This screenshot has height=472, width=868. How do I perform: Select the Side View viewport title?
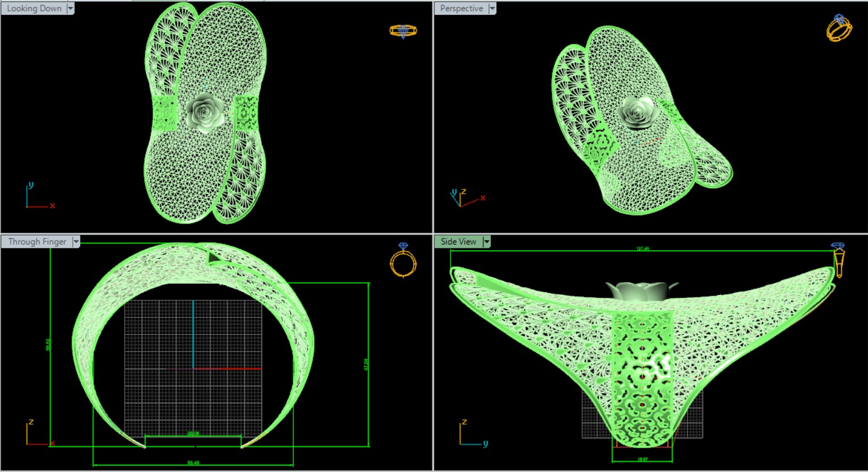click(458, 242)
